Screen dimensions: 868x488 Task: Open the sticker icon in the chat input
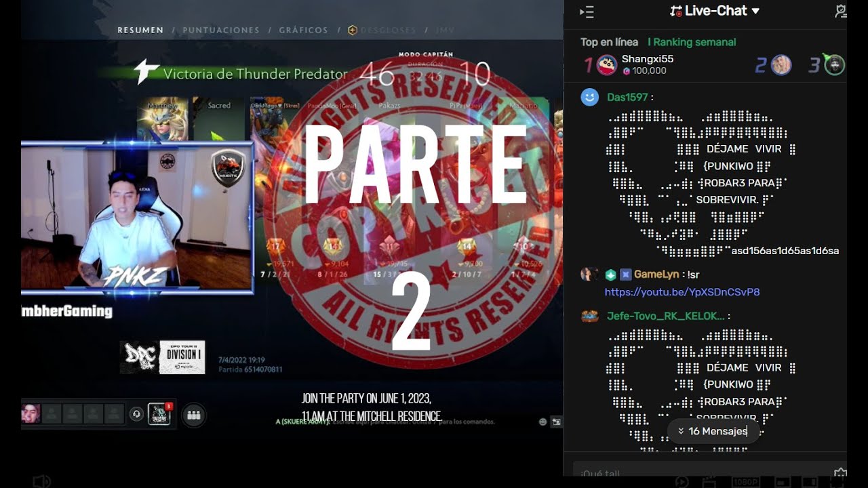click(840, 472)
